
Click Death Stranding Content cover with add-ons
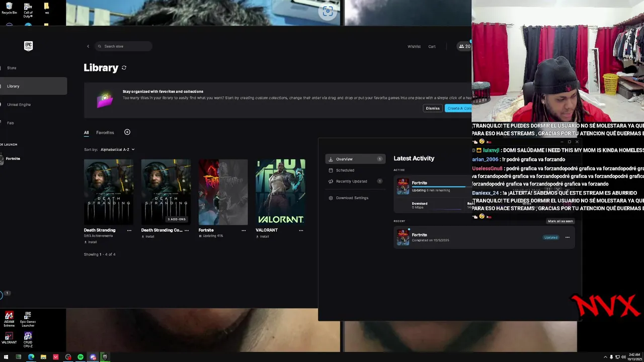coord(166,192)
